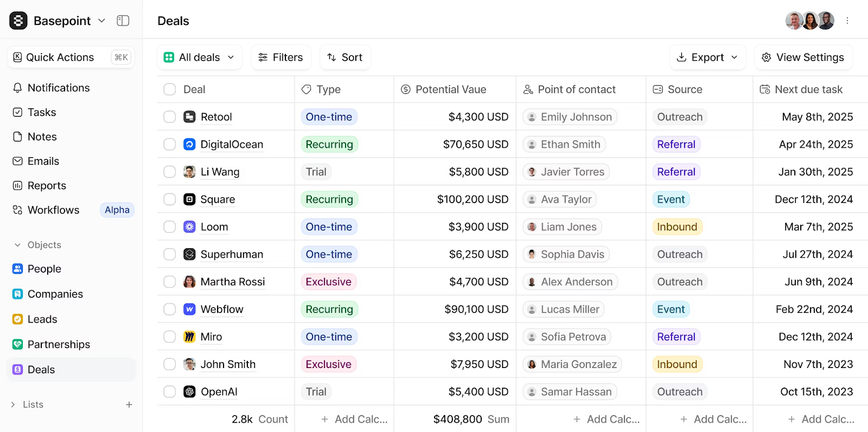The width and height of the screenshot is (868, 432).
Task: Click the Reports chart icon
Action: coord(18,185)
